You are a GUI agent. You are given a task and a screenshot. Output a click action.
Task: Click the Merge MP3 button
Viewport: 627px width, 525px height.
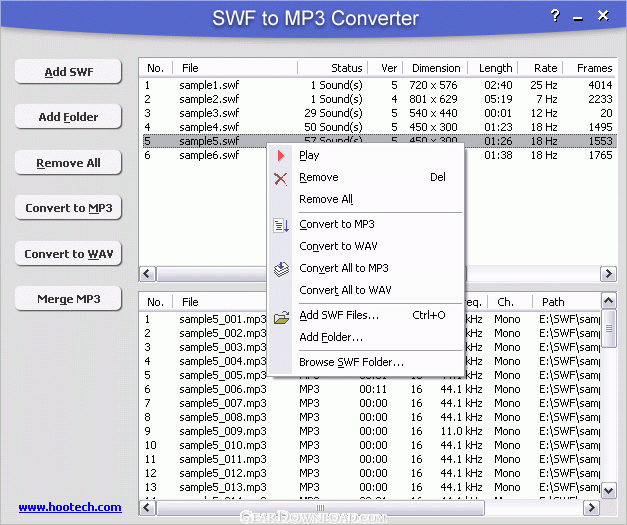(68, 299)
